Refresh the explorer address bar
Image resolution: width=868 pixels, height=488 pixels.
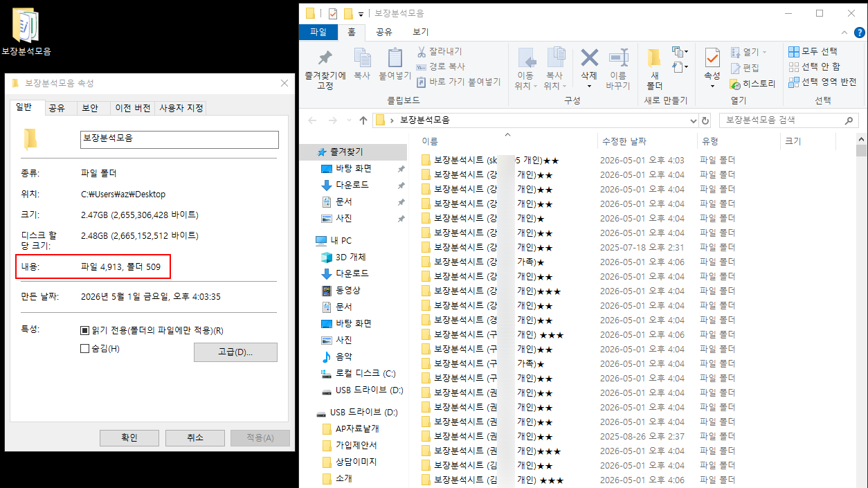coord(705,120)
